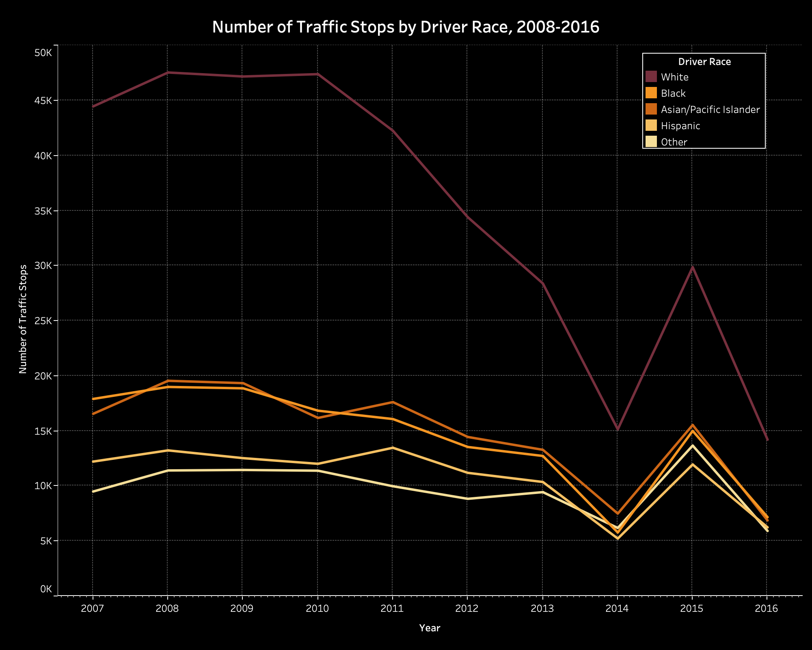Click the White line point at 2008

click(x=168, y=72)
